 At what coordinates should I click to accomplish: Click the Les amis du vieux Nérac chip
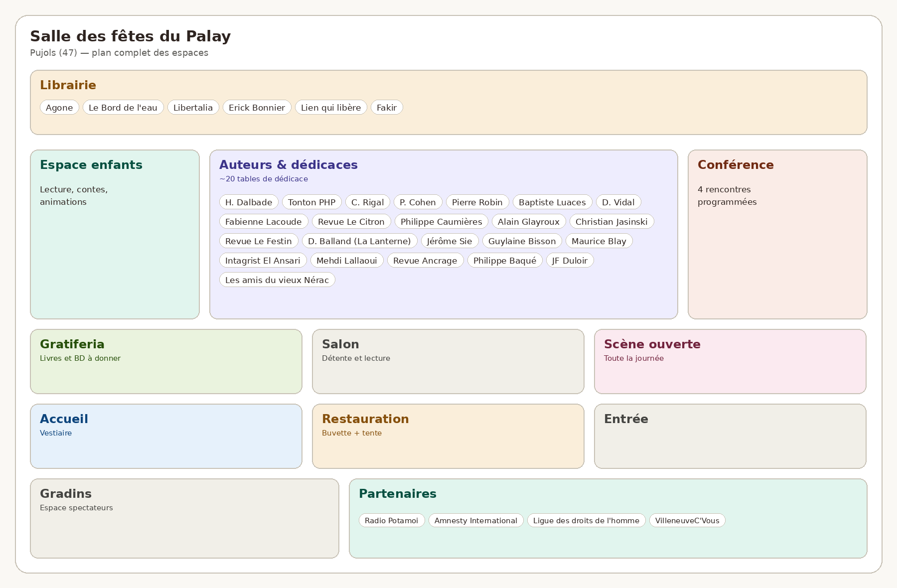277,280
